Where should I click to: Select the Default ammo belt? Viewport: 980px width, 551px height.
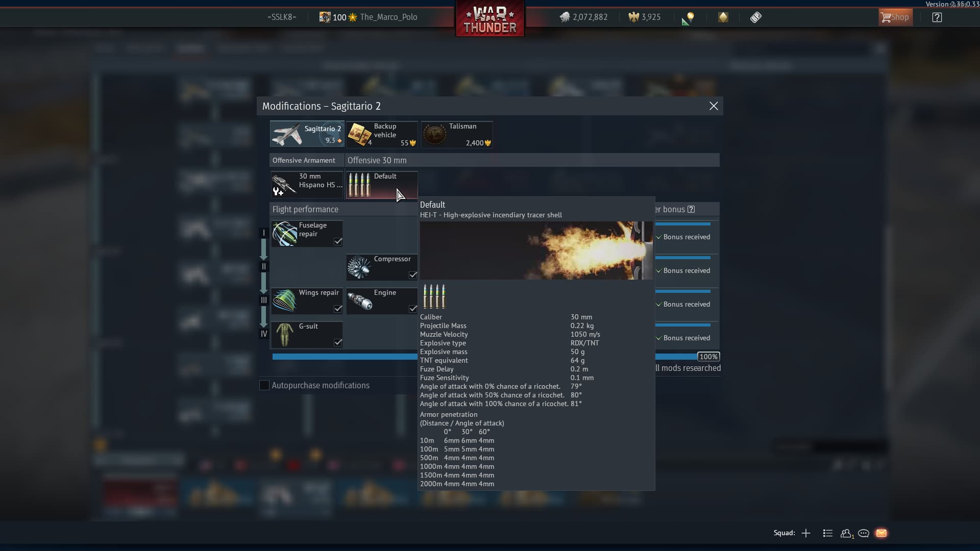tap(382, 185)
